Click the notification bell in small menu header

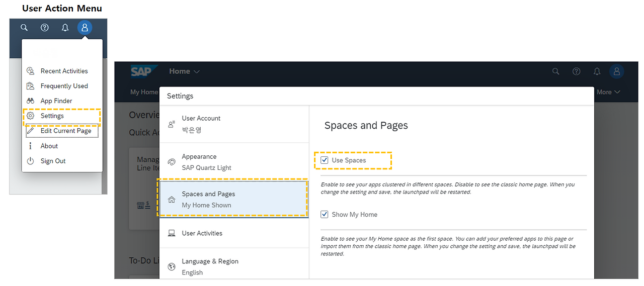point(65,28)
